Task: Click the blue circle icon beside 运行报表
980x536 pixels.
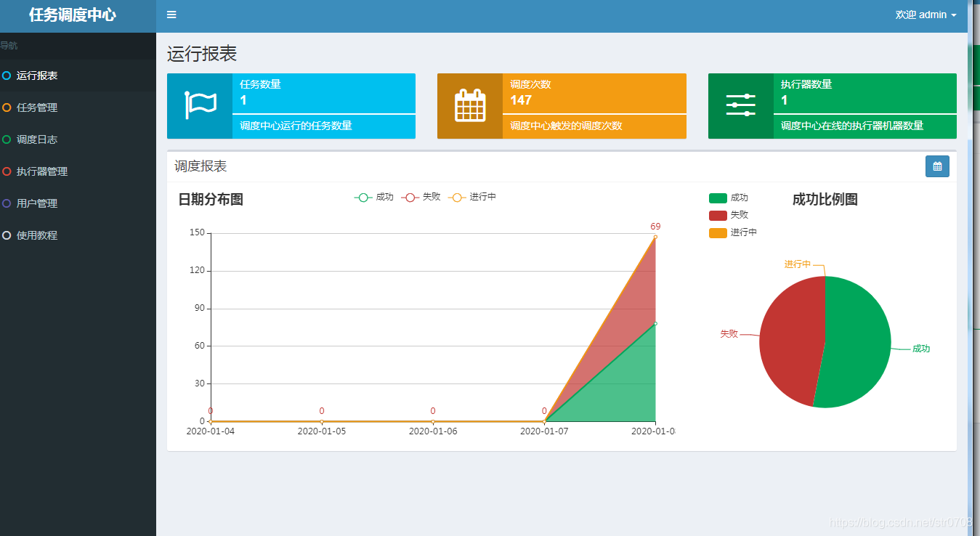Action: click(x=7, y=76)
